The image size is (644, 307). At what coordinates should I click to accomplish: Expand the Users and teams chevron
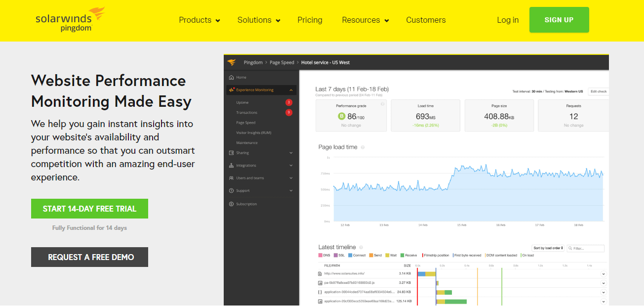(x=291, y=178)
